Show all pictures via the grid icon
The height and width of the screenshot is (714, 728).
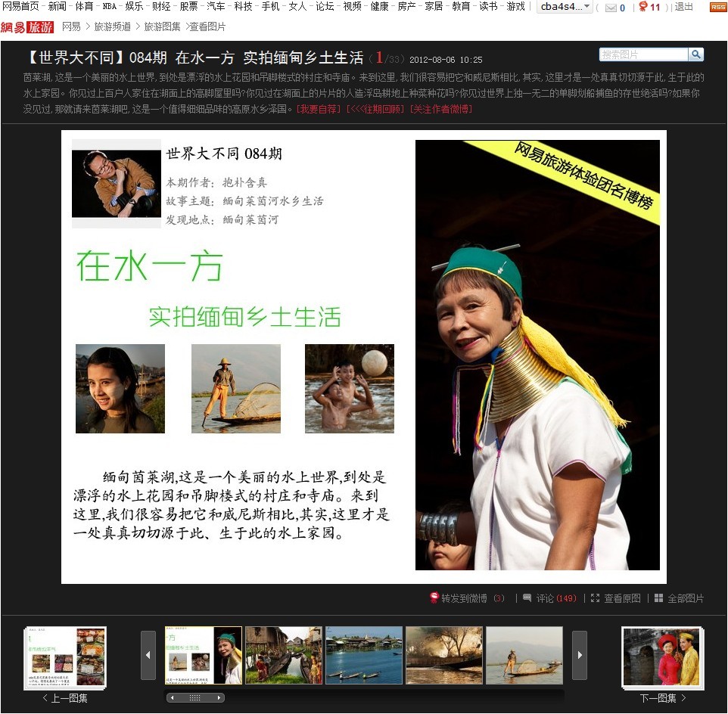tap(658, 598)
